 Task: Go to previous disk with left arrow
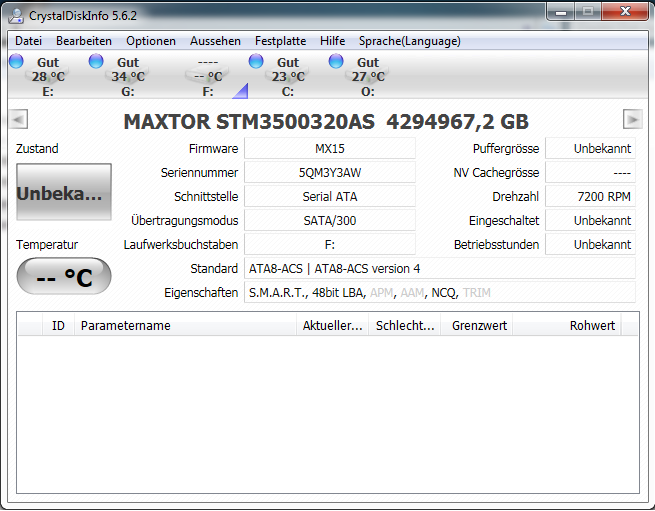(18, 119)
